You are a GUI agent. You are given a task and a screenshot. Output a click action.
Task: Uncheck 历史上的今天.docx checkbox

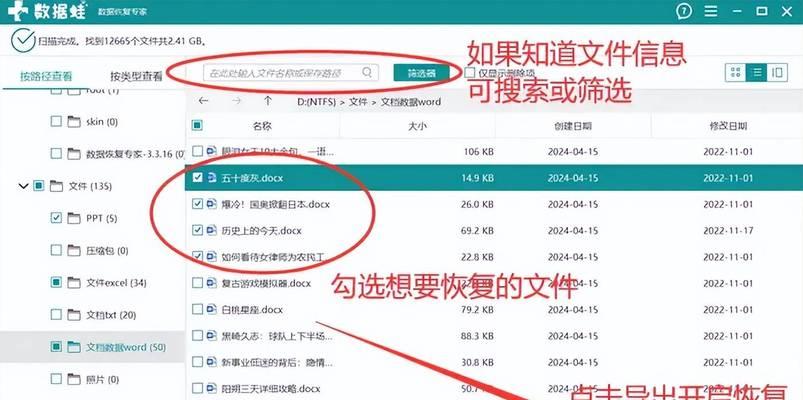point(197,230)
